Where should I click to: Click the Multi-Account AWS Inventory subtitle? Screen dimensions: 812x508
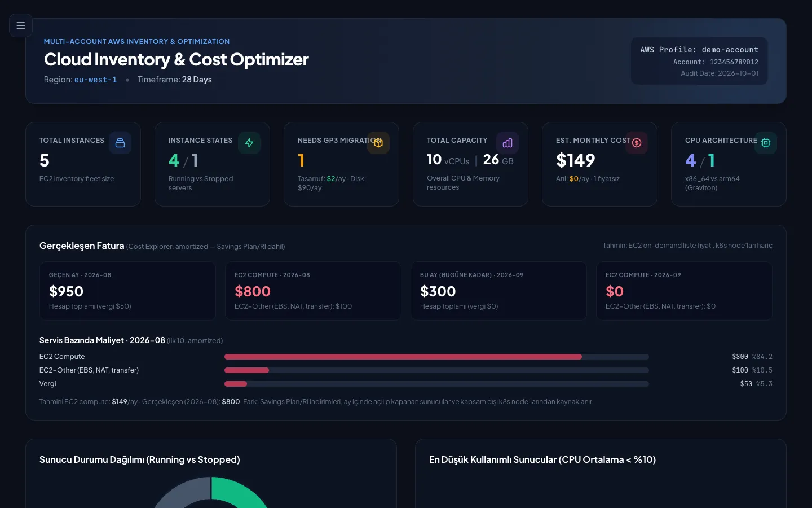[x=136, y=42]
